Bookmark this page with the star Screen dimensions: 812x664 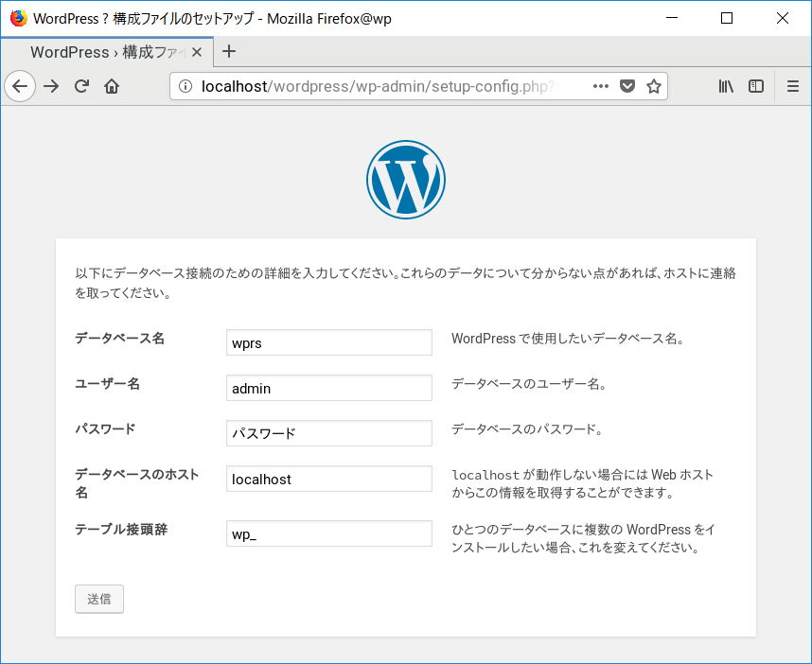(x=654, y=86)
